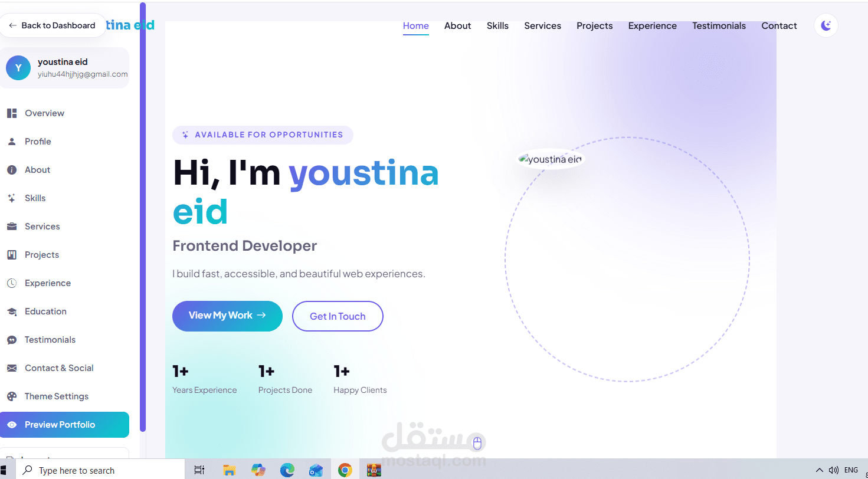Open Projects in the dashboard sidebar

click(x=64, y=255)
